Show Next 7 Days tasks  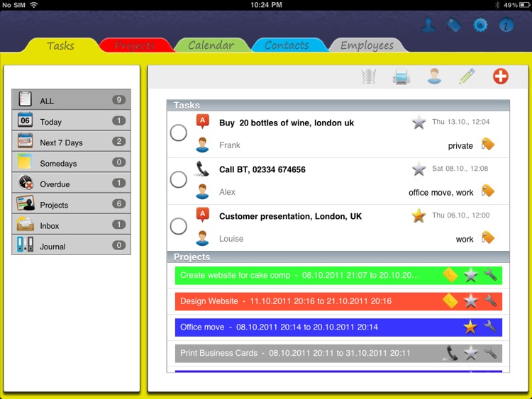pyautogui.click(x=71, y=141)
